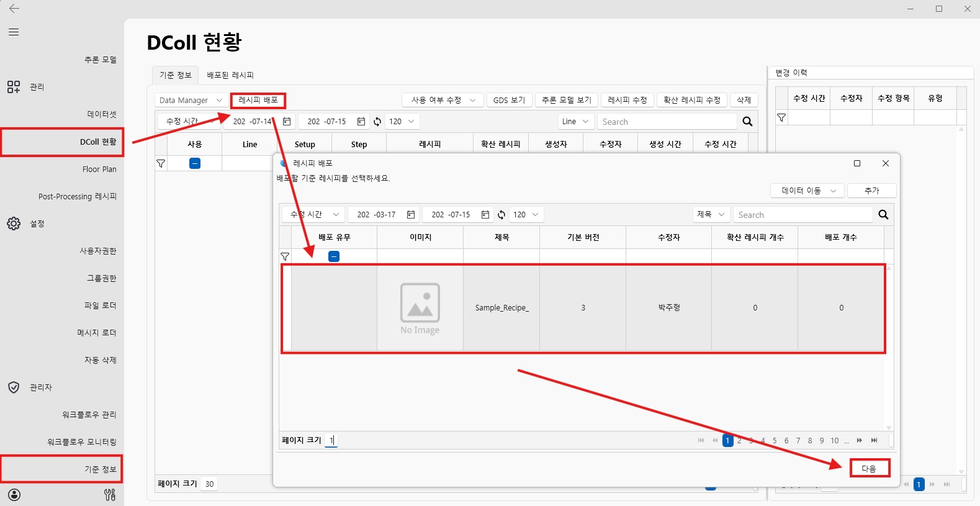The width and height of the screenshot is (980, 506).
Task: Click filter funnel icon in 변경 이력 panel
Action: pos(781,117)
